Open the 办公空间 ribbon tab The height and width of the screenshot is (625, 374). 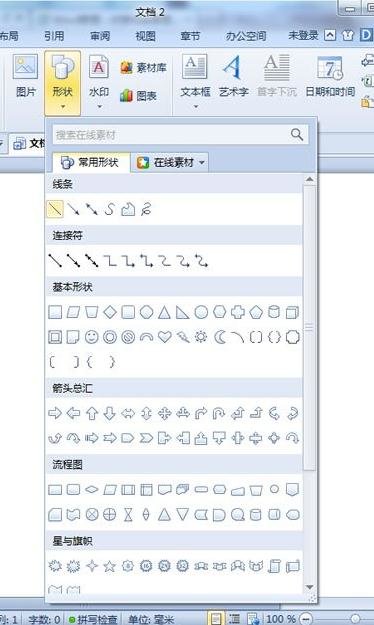pos(246,36)
